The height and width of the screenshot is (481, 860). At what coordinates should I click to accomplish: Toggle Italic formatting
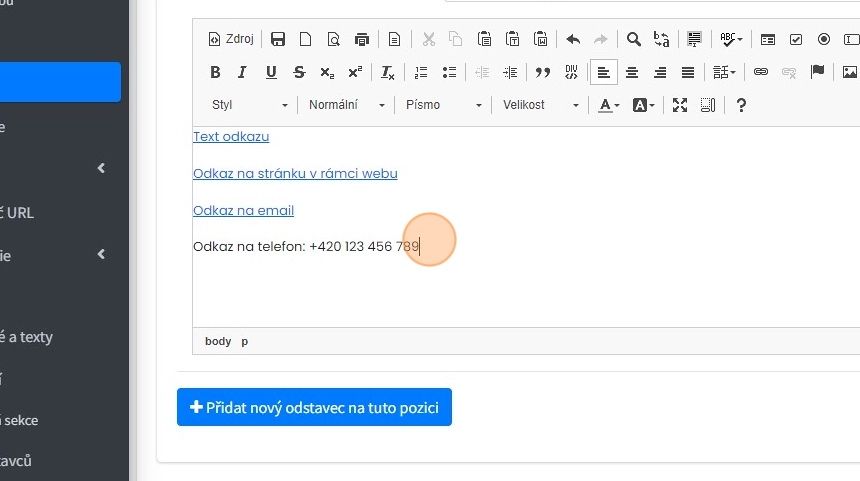242,72
